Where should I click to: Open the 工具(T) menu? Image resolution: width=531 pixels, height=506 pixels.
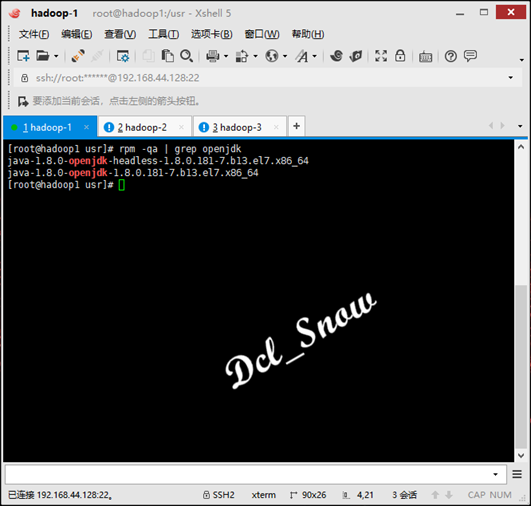point(164,34)
